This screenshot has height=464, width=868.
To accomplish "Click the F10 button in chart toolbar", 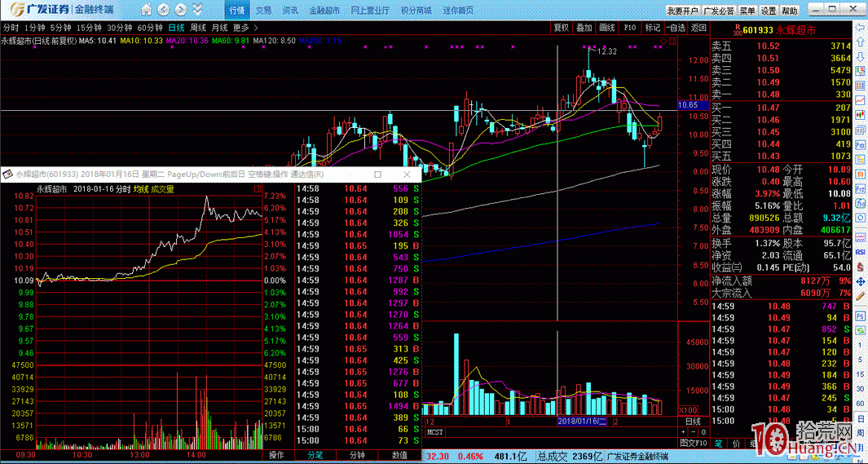I will pos(629,27).
